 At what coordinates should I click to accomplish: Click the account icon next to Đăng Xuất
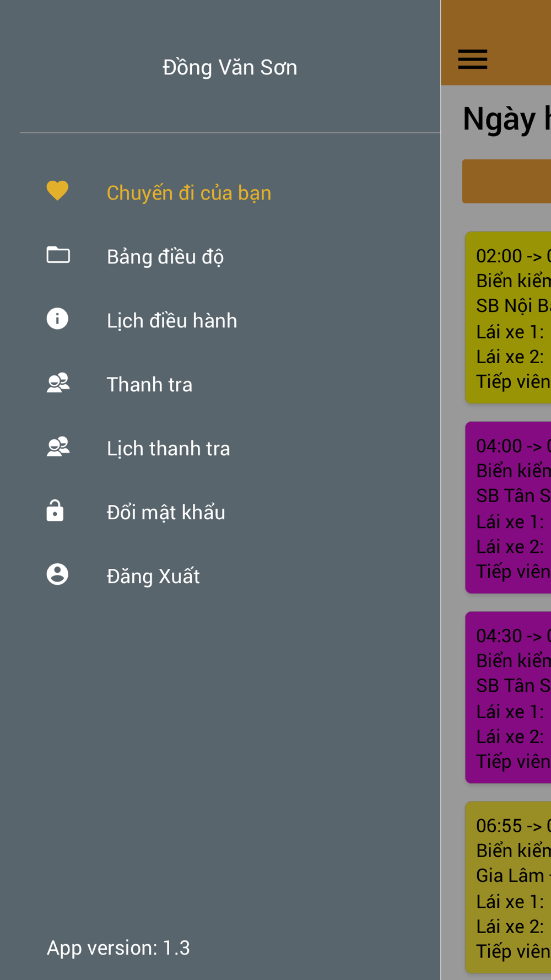[57, 574]
